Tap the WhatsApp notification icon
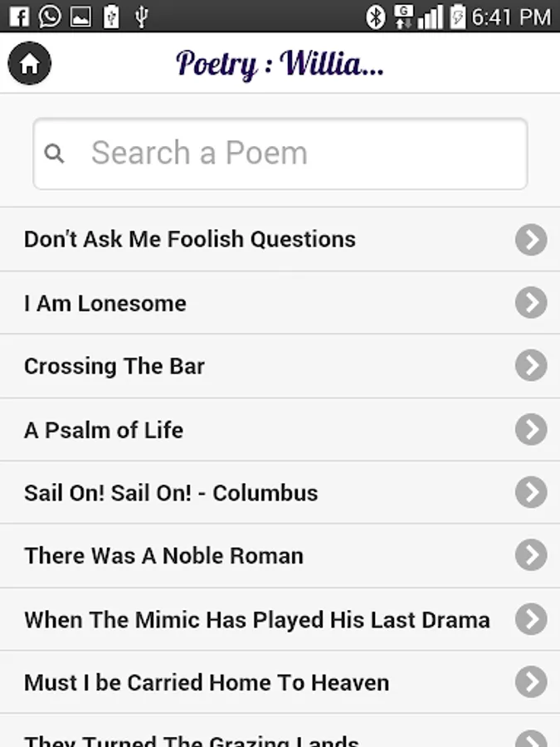 (x=50, y=16)
